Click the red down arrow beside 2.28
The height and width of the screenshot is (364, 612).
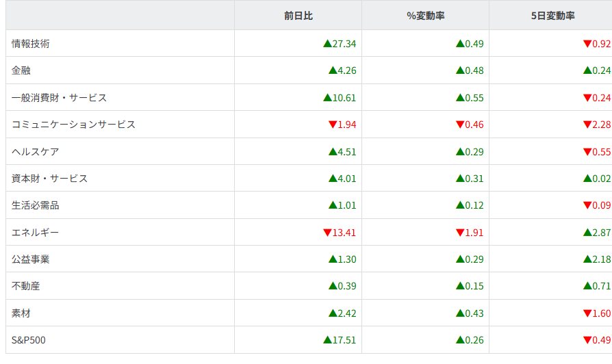coord(587,125)
